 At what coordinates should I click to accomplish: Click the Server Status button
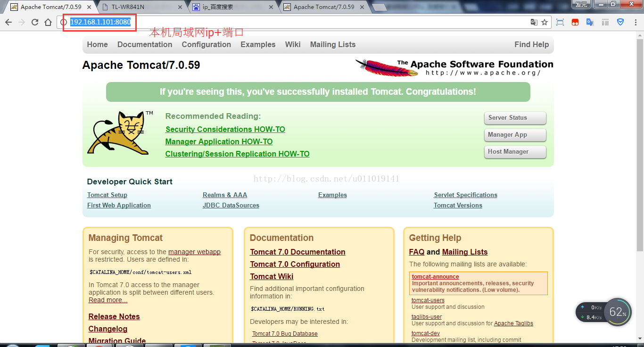(x=515, y=118)
